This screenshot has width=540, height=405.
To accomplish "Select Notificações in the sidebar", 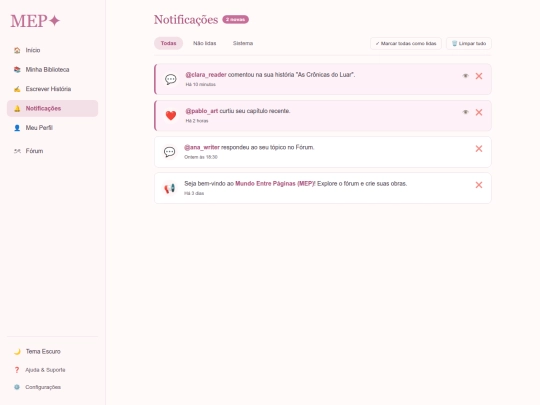I will [52, 108].
